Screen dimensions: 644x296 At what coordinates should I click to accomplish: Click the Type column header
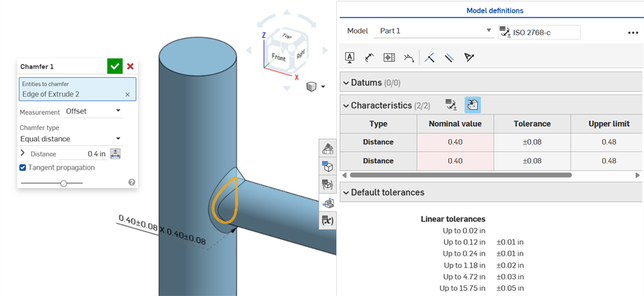click(x=378, y=124)
